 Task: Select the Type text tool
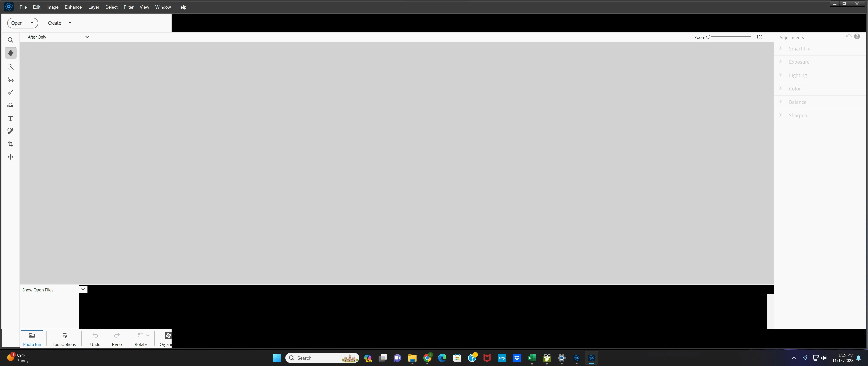pyautogui.click(x=11, y=118)
